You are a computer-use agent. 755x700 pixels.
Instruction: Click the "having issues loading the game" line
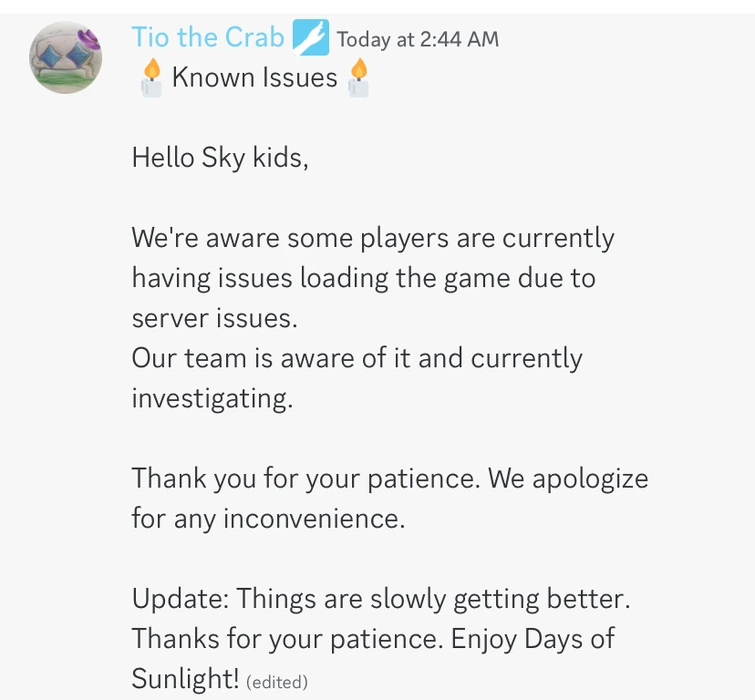click(363, 278)
